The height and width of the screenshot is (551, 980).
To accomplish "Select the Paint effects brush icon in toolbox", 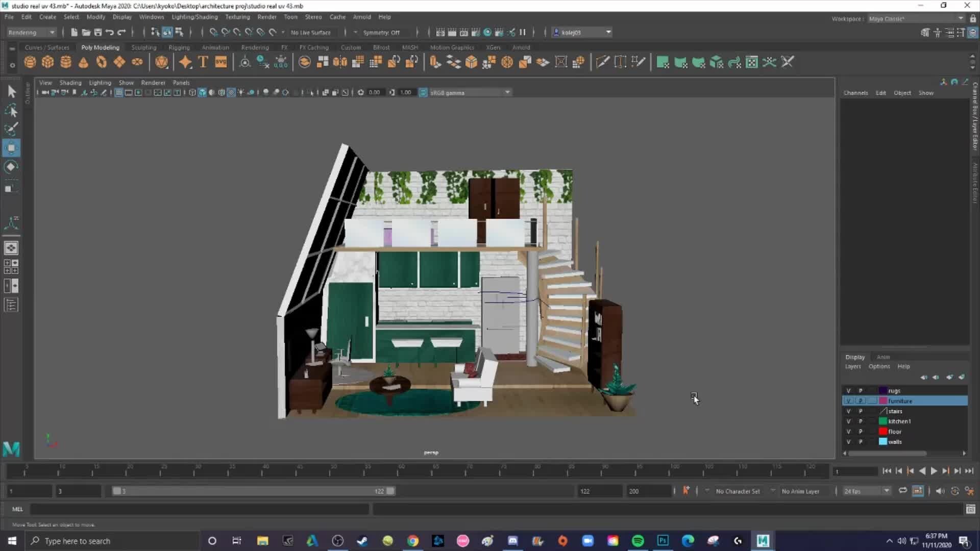I will click(x=11, y=129).
